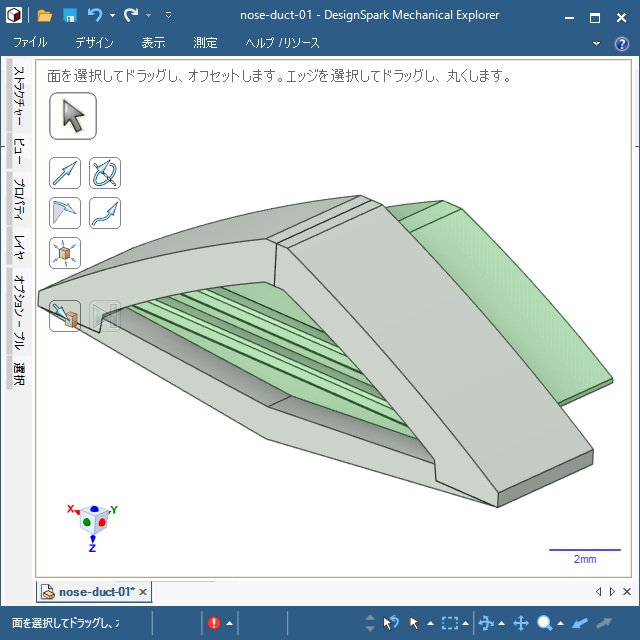Select the sweep path tool guide
The height and width of the screenshot is (640, 640).
pyautogui.click(x=105, y=213)
